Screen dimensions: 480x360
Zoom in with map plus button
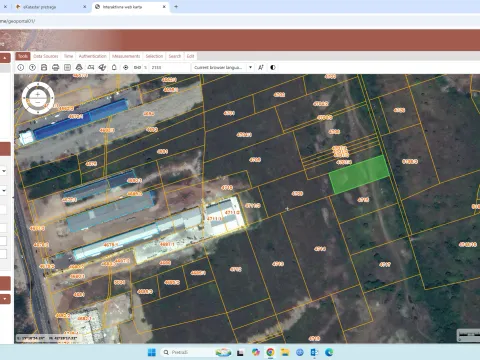coord(38,95)
